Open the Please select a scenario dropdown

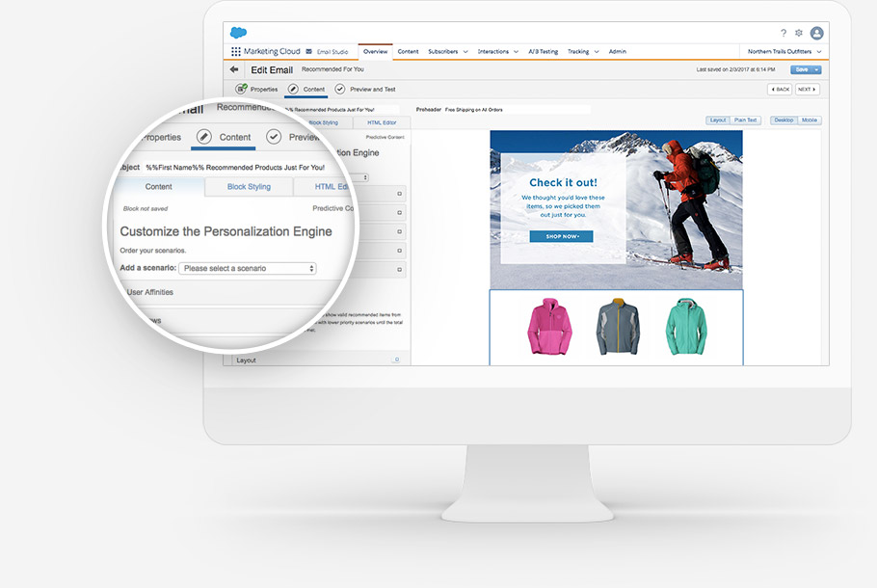(248, 269)
